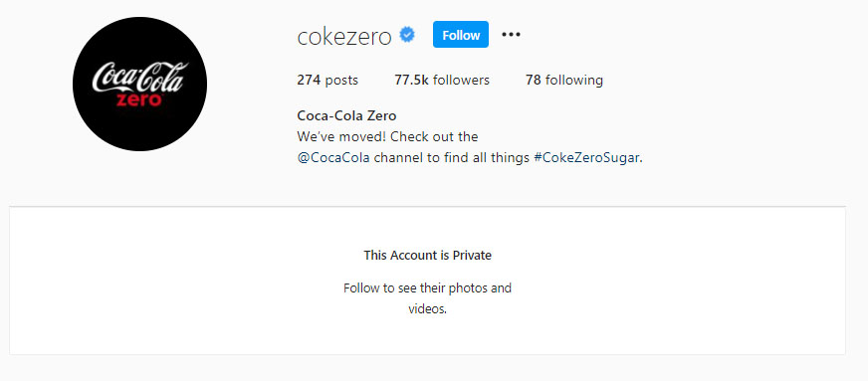Click the We've moved bio line
Screen dimensions: 868x381
pos(387,136)
